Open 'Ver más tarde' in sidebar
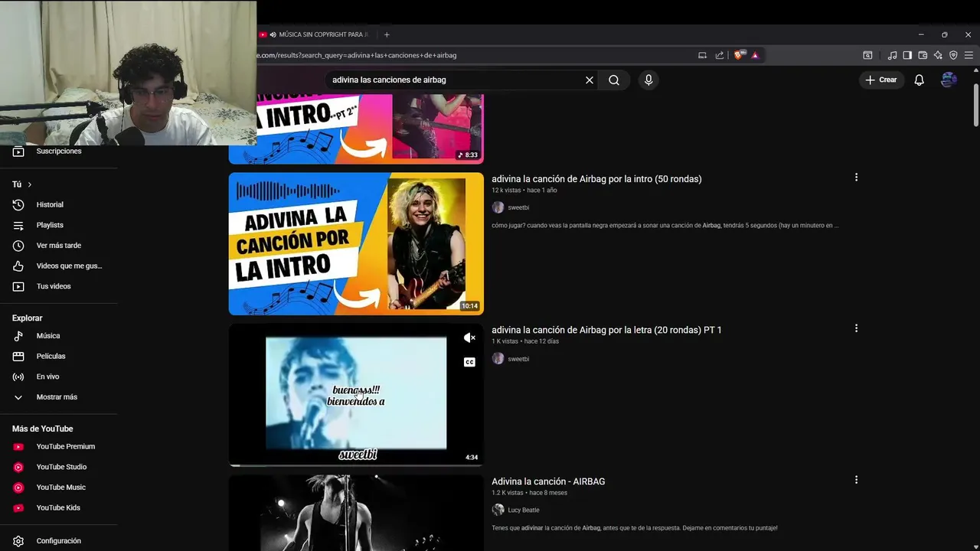This screenshot has width=980, height=551. 58,246
